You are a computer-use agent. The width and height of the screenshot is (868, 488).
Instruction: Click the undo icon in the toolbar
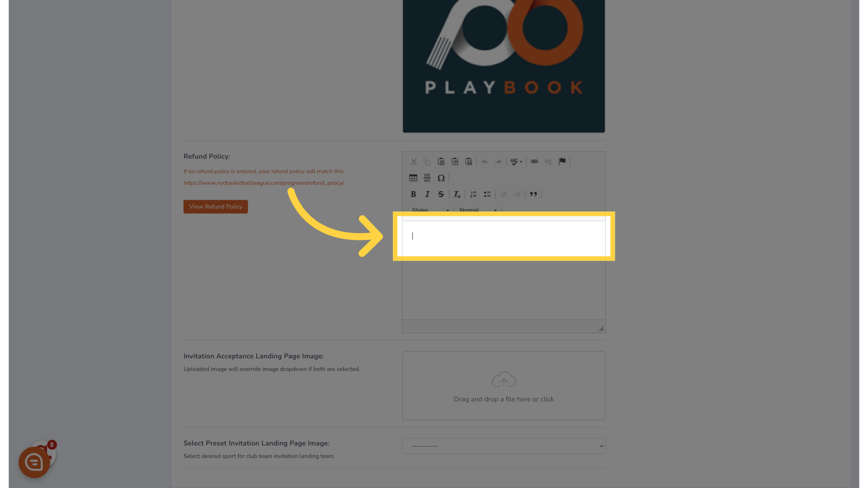coord(485,161)
